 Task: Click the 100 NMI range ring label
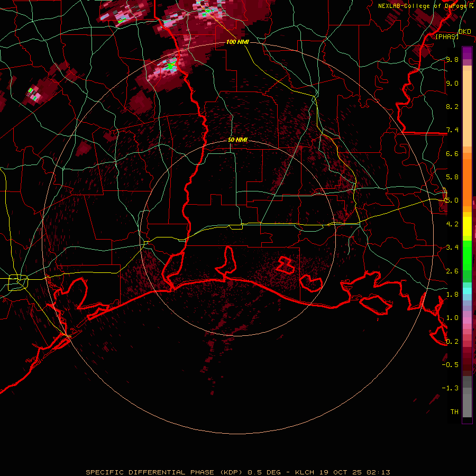(237, 42)
